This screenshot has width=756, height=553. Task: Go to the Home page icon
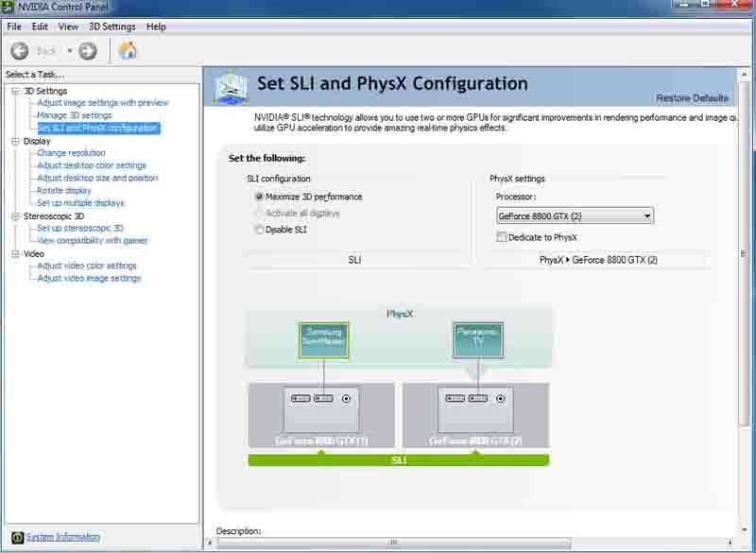pyautogui.click(x=128, y=51)
